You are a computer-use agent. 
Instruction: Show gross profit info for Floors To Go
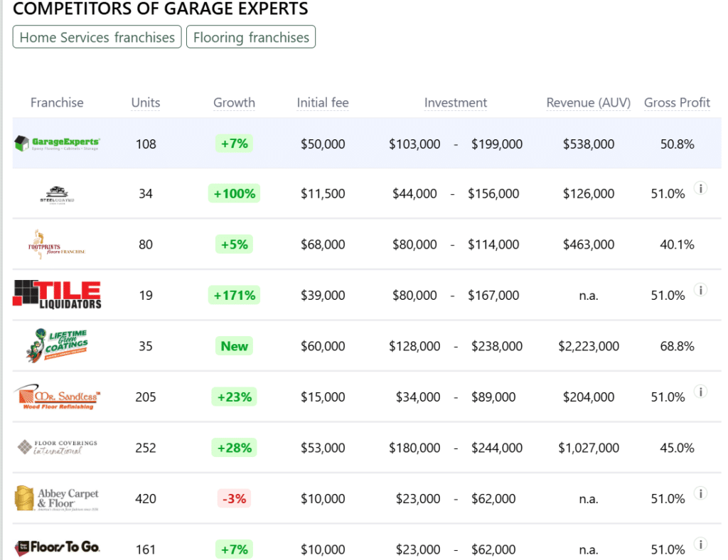click(700, 544)
